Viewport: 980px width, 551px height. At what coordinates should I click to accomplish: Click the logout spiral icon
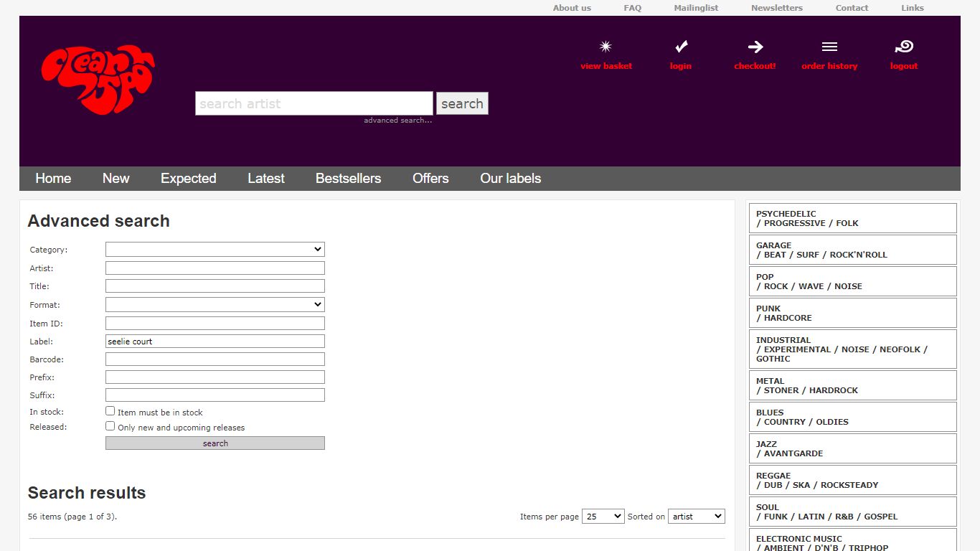[x=904, y=47]
